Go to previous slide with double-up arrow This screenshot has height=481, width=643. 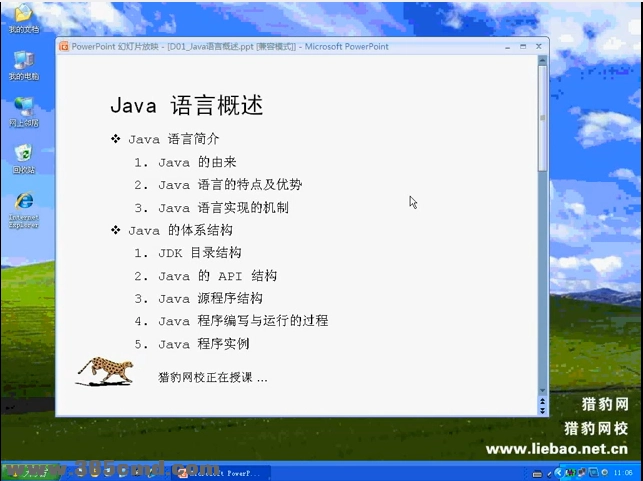point(543,401)
